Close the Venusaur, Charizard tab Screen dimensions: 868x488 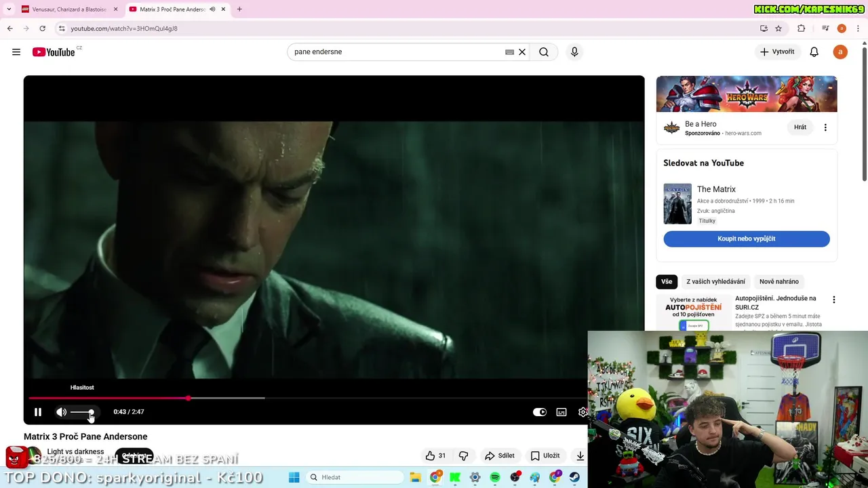[115, 9]
